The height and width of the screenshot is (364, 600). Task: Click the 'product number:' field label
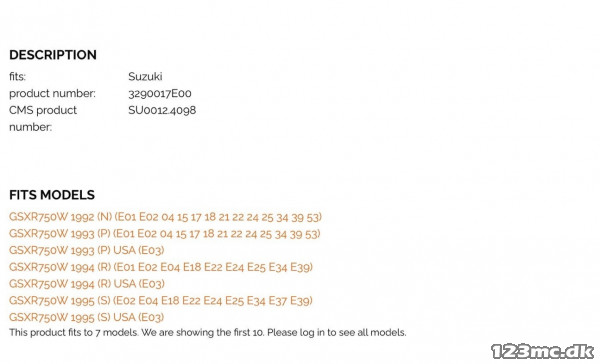pos(52,93)
